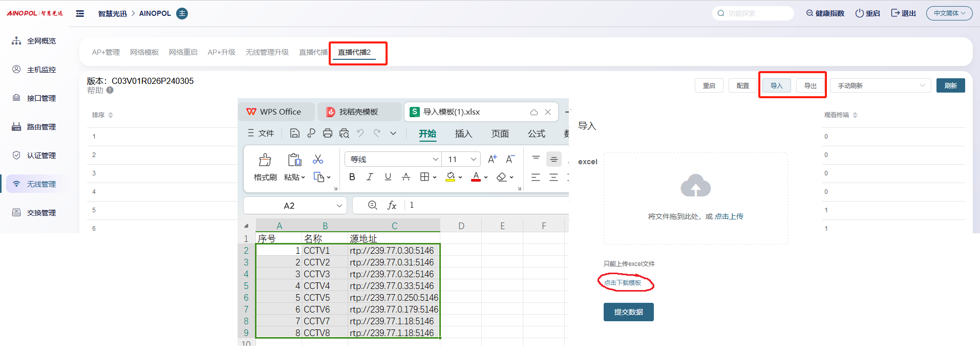The height and width of the screenshot is (355, 980).
Task: Click the fx insert function icon
Action: tap(392, 205)
